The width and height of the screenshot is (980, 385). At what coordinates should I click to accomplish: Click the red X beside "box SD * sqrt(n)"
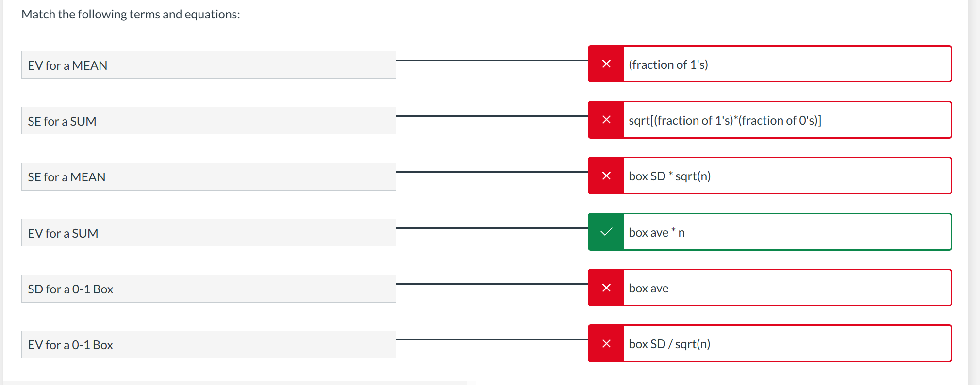click(606, 176)
